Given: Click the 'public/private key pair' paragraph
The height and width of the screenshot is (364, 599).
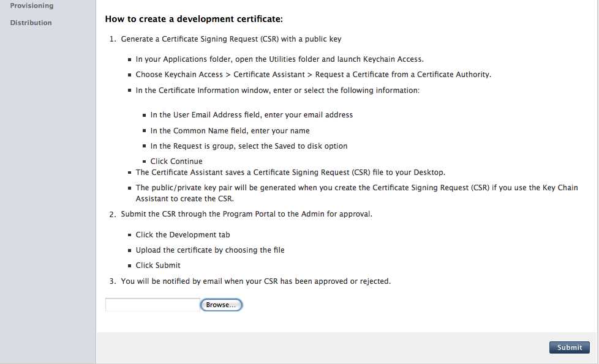Looking at the screenshot, I should 357,193.
